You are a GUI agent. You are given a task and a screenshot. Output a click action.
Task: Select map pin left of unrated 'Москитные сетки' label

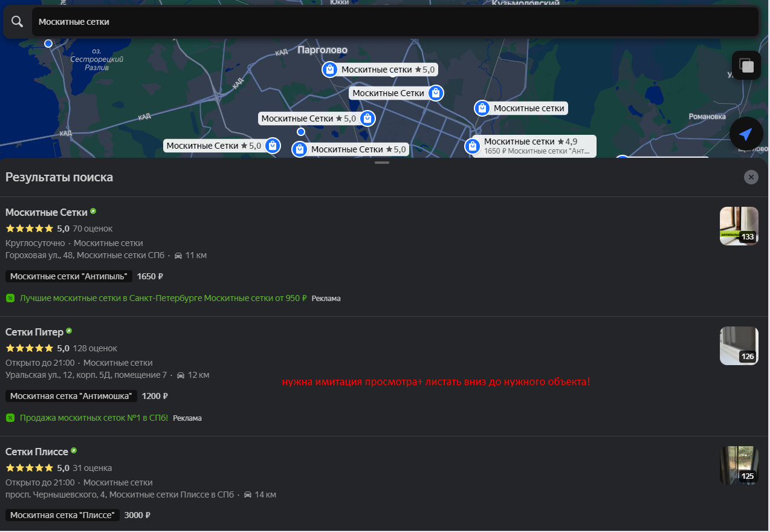pyautogui.click(x=482, y=108)
